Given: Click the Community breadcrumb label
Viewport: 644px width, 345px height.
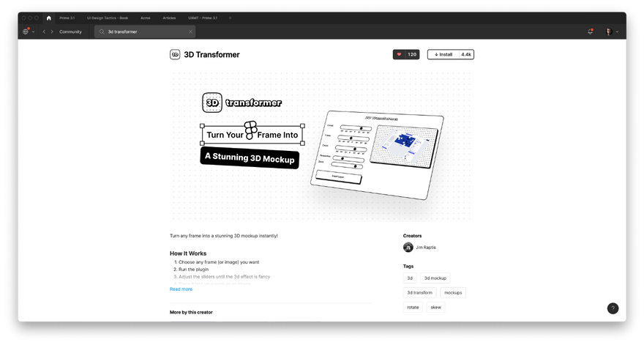Looking at the screenshot, I should (x=71, y=31).
